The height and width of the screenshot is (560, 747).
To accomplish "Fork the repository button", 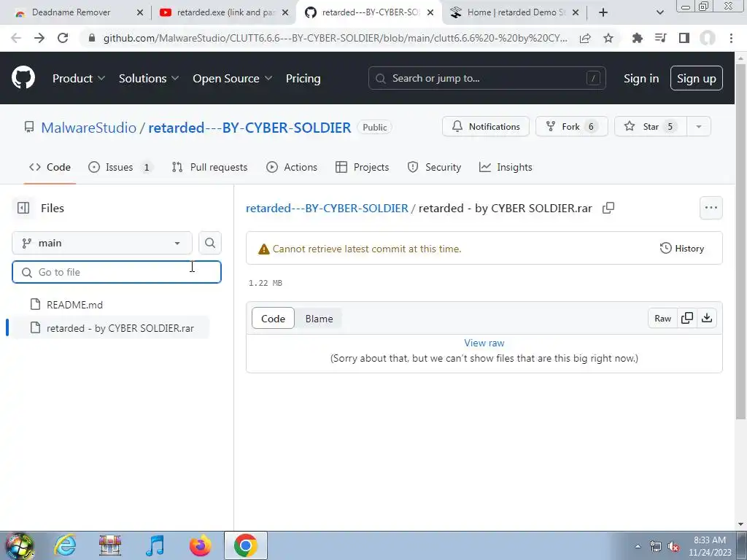I will [x=571, y=126].
